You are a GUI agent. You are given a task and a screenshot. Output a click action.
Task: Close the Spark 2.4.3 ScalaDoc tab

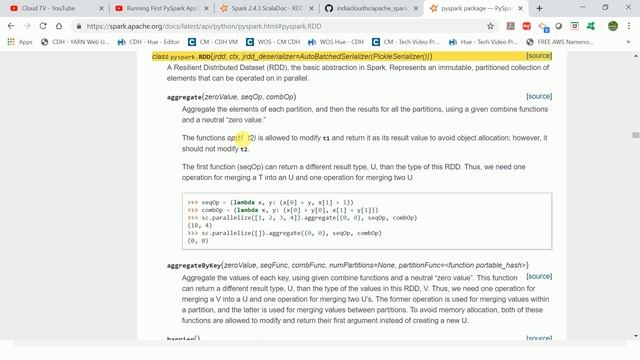311,8
